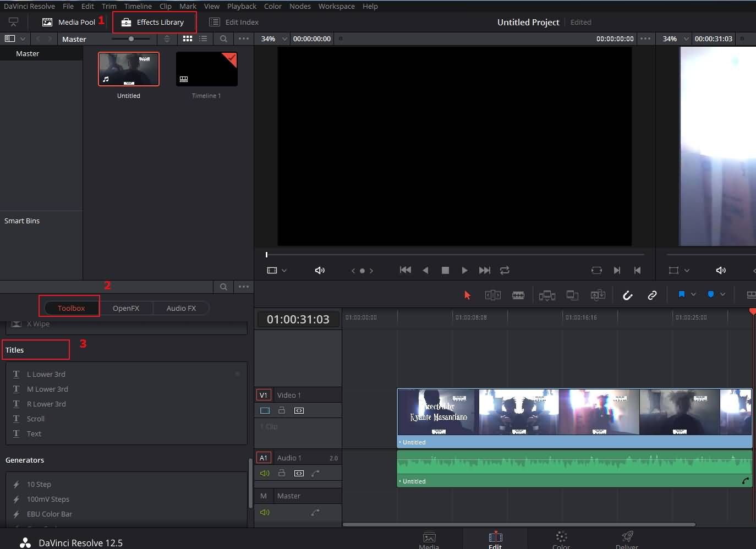The height and width of the screenshot is (549, 756).
Task: Enable loop playback in source viewer
Action: pyautogui.click(x=505, y=270)
